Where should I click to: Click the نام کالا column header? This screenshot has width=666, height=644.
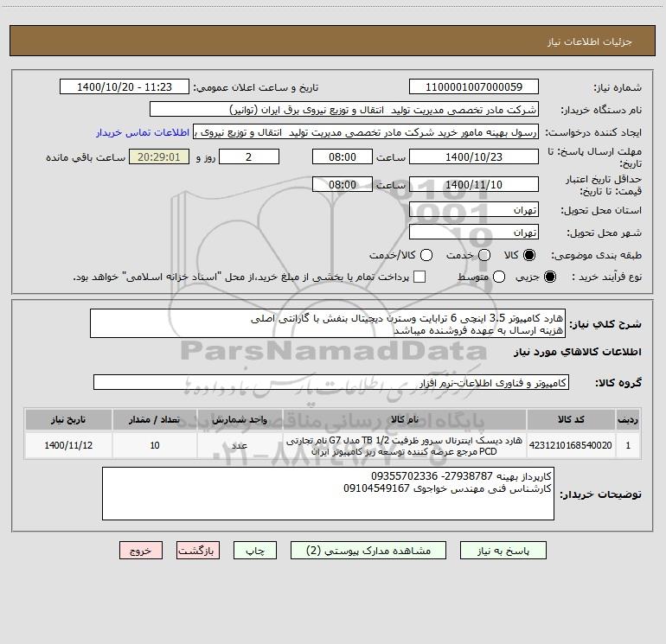pos(404,419)
